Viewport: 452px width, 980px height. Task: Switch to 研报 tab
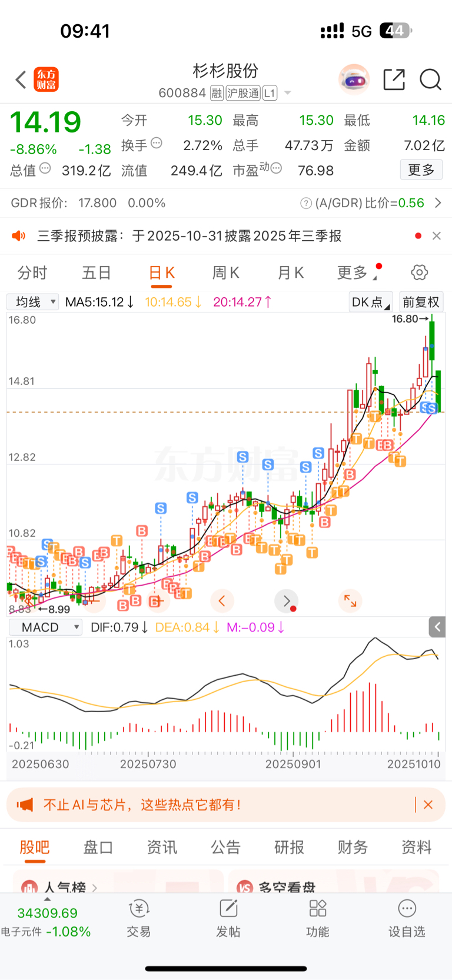point(289,848)
